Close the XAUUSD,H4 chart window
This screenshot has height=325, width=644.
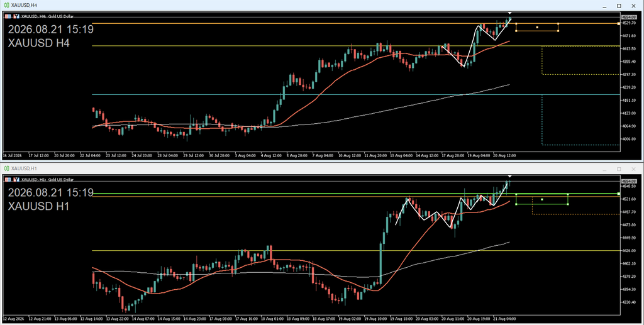click(633, 6)
